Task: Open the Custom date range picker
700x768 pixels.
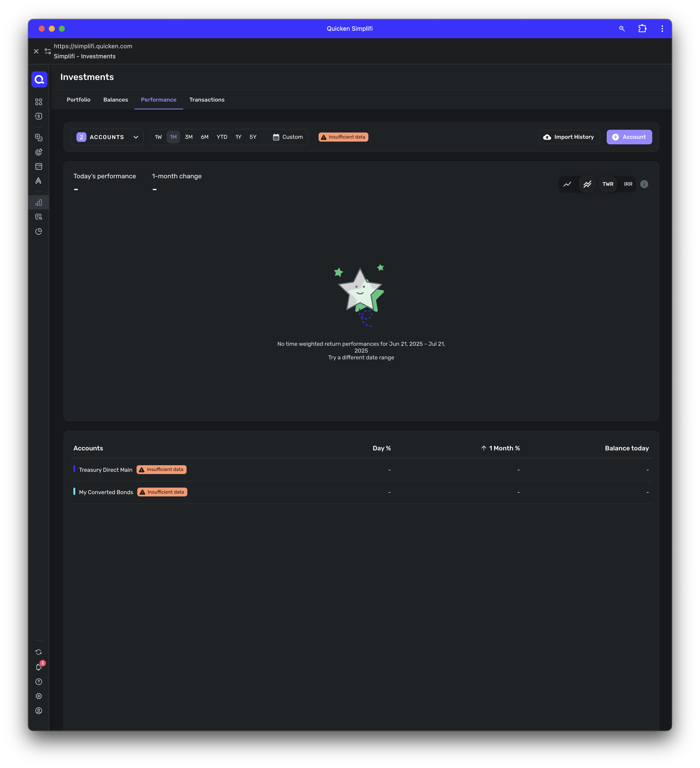Action: [288, 137]
